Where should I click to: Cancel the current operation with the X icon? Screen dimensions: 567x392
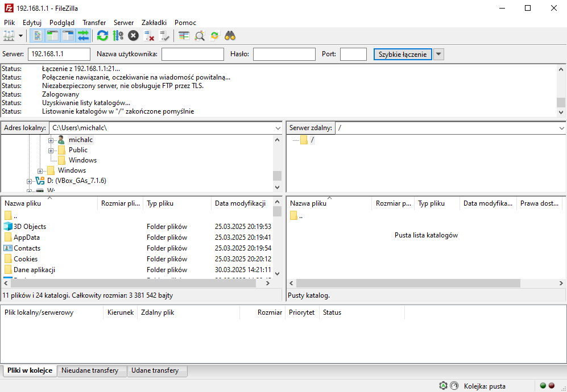134,36
